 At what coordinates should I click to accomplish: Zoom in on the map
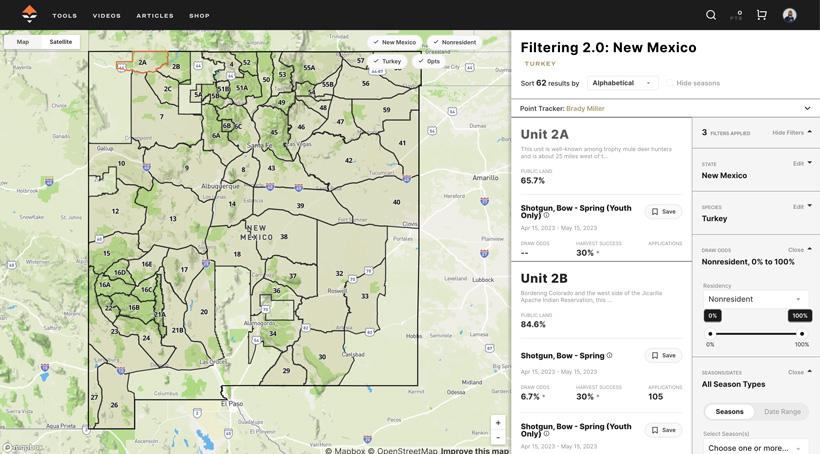(498, 423)
